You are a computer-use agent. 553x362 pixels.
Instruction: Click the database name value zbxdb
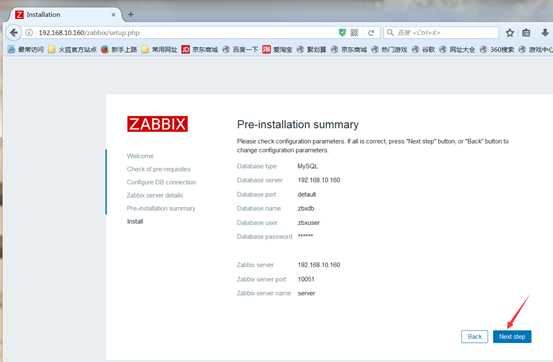[306, 209]
